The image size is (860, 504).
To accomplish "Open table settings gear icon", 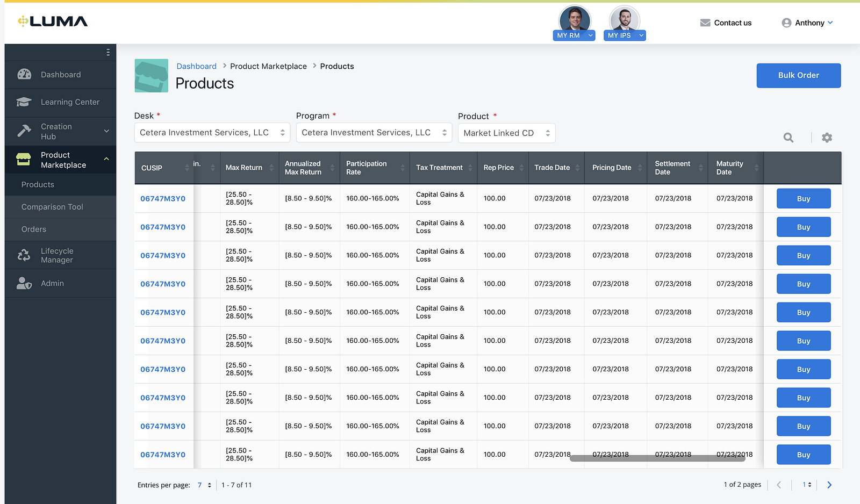I will [x=827, y=138].
